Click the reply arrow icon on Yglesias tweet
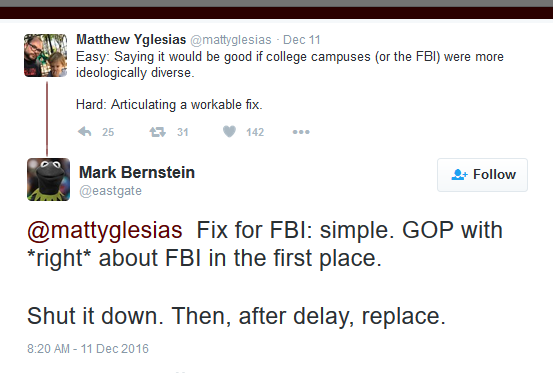Image resolution: width=553 pixels, height=373 pixels. [x=85, y=132]
